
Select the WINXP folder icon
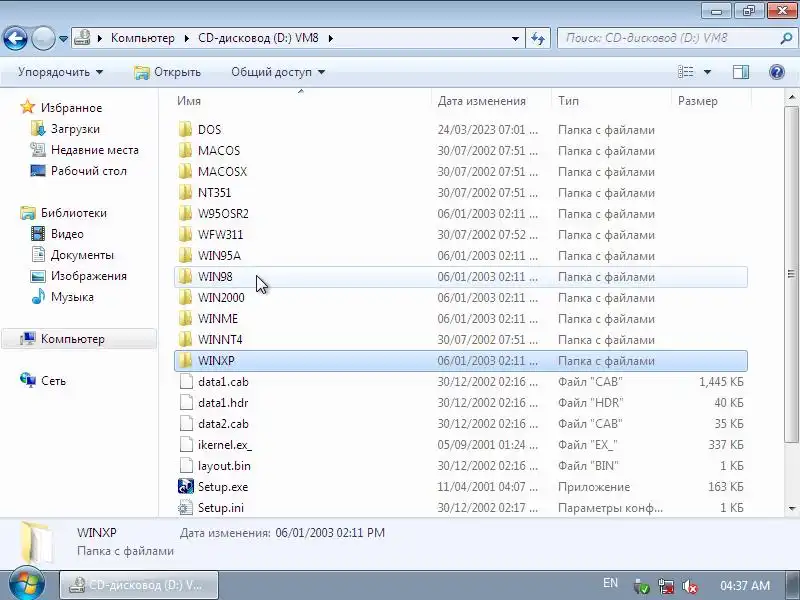186,360
